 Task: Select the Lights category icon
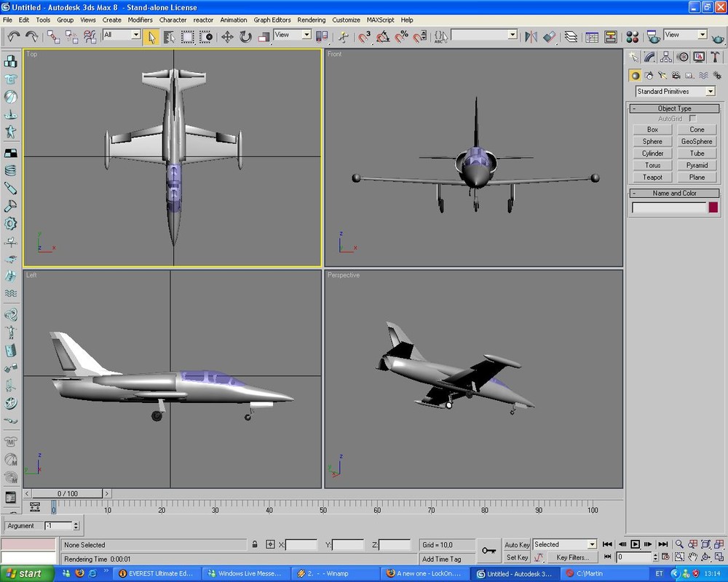tap(662, 75)
